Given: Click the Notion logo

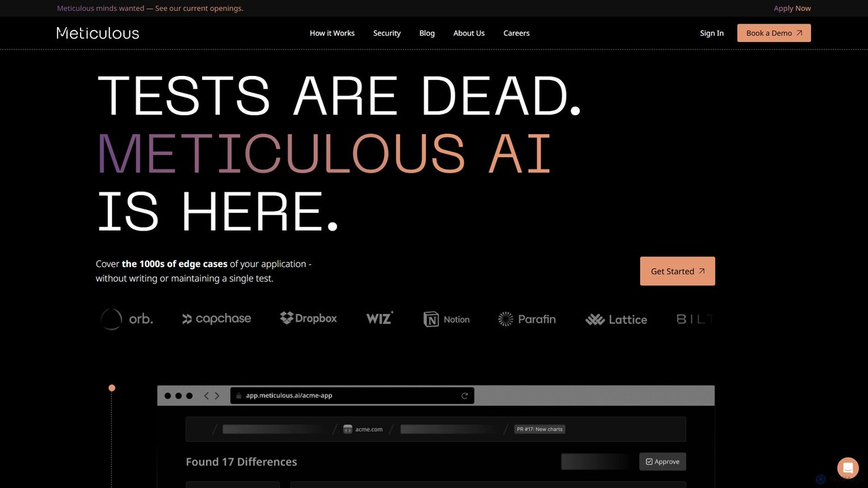Looking at the screenshot, I should click(x=446, y=319).
